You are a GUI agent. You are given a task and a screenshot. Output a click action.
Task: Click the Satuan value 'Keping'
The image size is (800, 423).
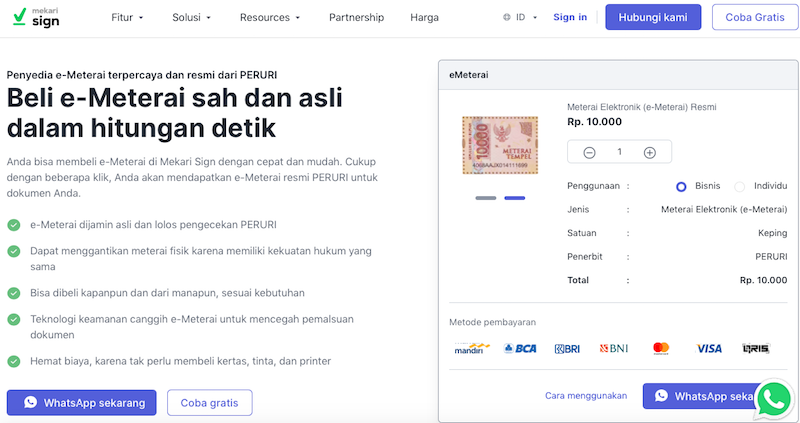[x=772, y=233]
